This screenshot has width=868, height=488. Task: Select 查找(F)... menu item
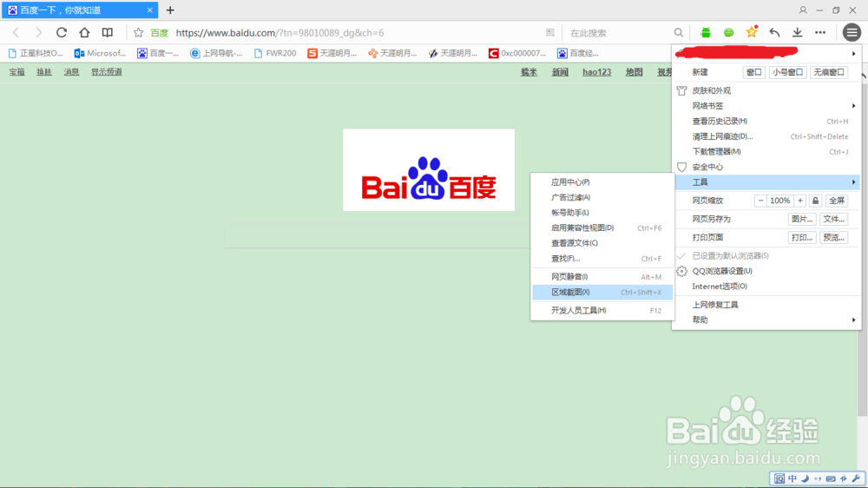tap(602, 258)
